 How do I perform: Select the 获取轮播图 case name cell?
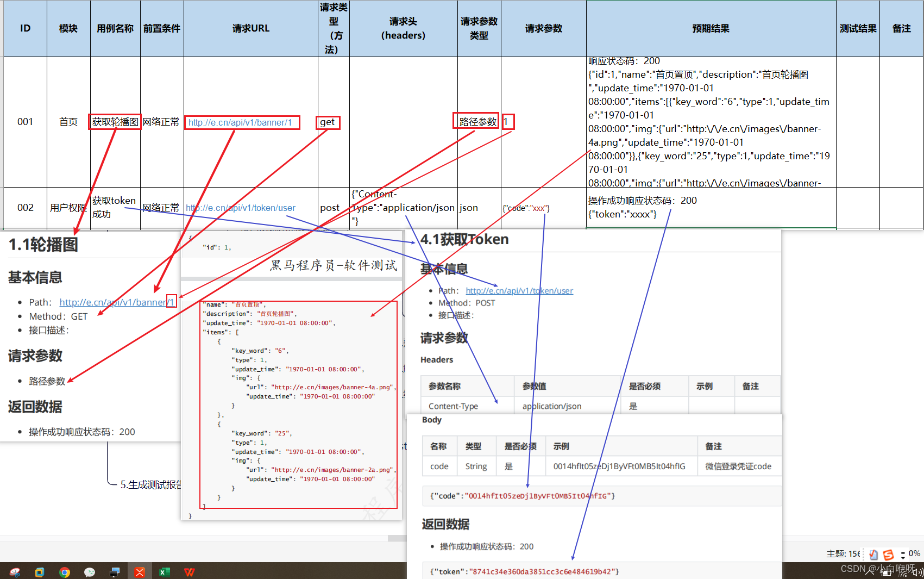tap(115, 122)
